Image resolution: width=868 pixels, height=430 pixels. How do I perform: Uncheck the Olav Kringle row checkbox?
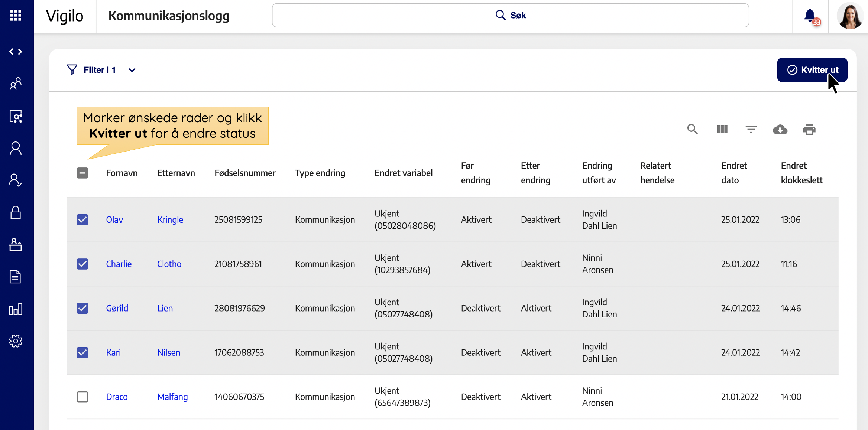[82, 219]
